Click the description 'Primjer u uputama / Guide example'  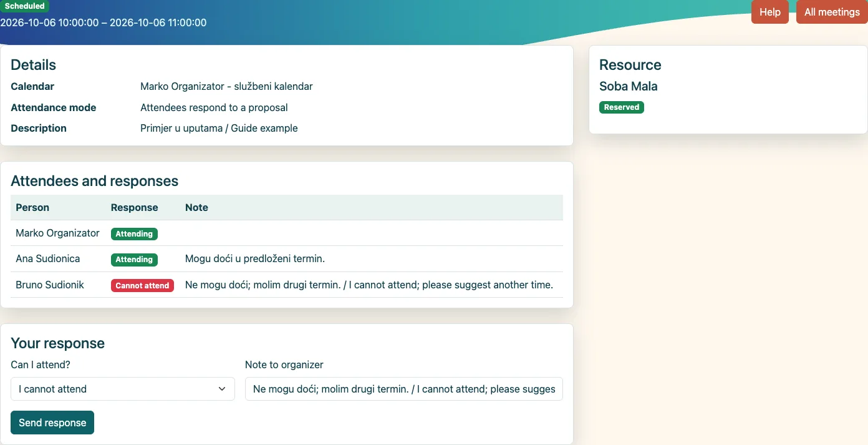pyautogui.click(x=219, y=129)
